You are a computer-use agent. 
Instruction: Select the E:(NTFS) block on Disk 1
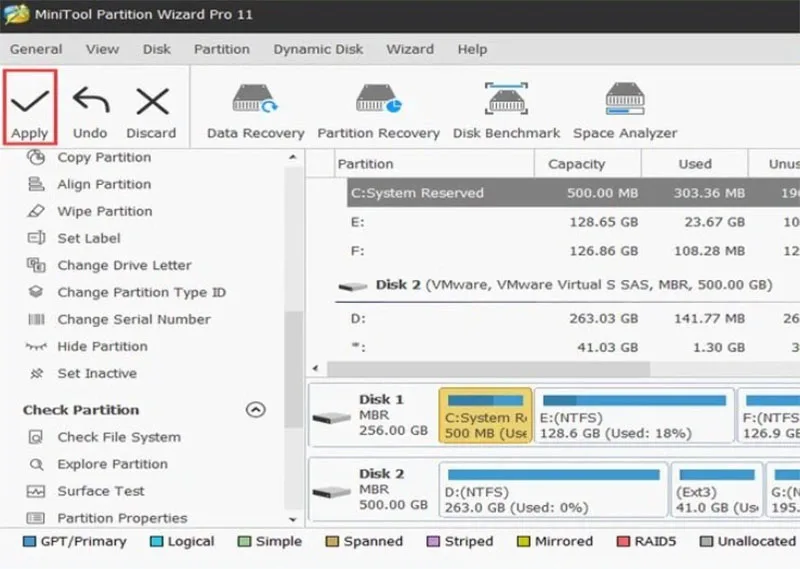(634, 416)
